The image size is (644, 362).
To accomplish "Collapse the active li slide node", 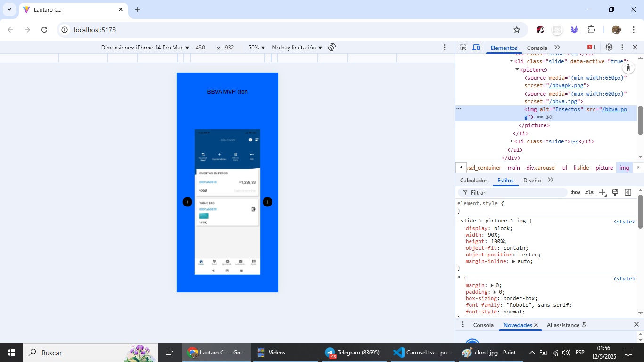I will (512, 61).
